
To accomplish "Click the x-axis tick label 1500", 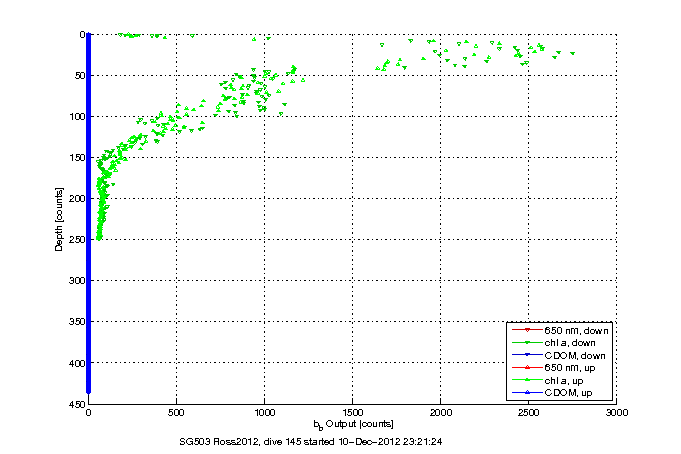I will 352,412.
